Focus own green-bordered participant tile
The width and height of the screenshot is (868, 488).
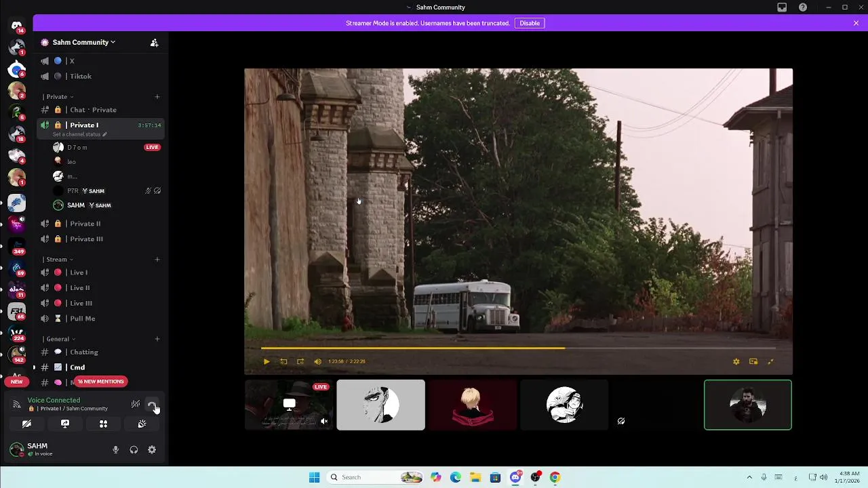[x=748, y=405]
